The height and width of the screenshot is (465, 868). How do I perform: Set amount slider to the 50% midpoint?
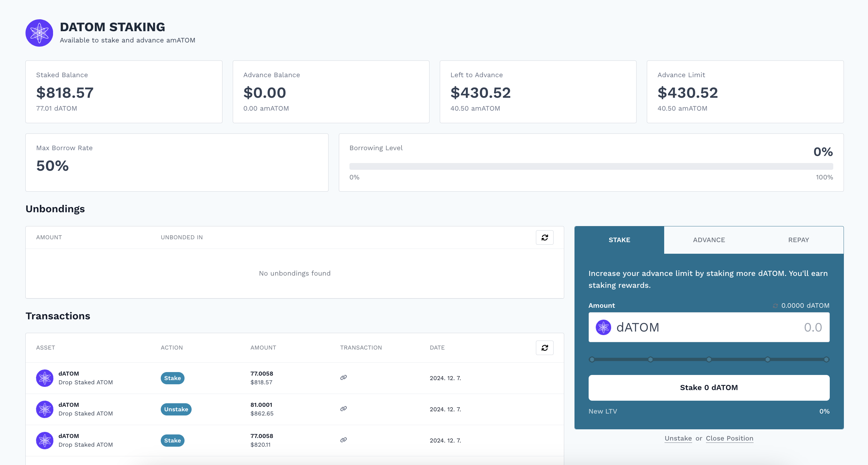(709, 360)
